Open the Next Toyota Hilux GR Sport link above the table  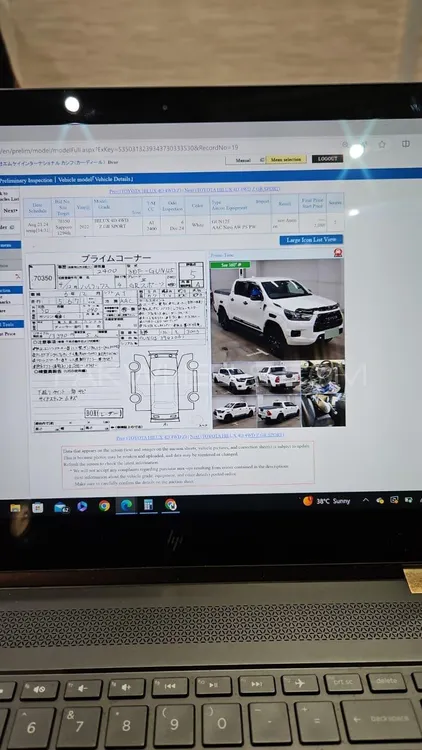pos(232,189)
